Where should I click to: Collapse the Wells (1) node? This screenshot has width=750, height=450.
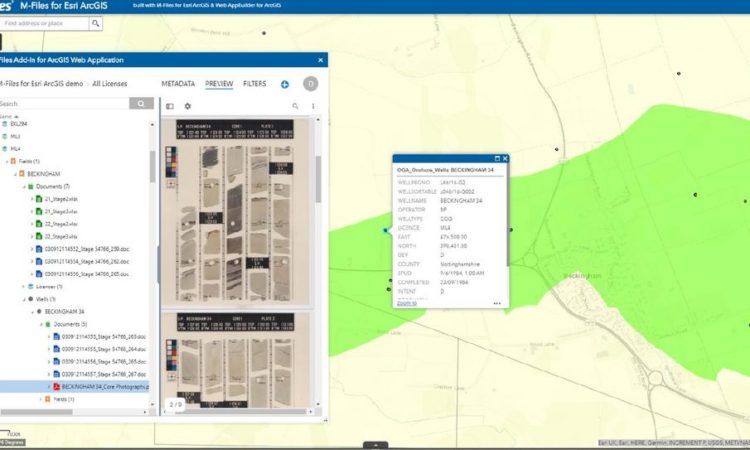coord(24,299)
